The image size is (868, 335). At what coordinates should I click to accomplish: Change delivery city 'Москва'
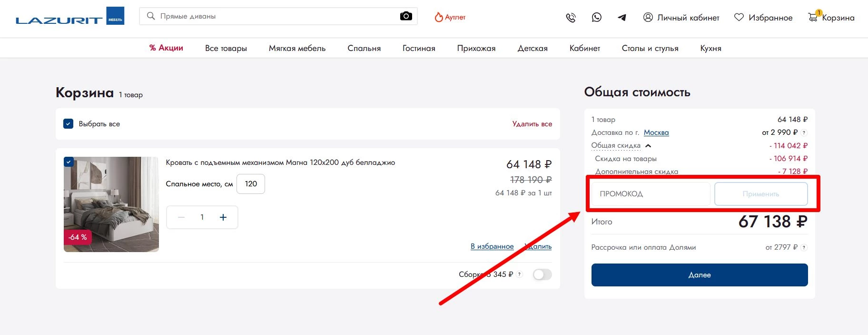tap(656, 132)
